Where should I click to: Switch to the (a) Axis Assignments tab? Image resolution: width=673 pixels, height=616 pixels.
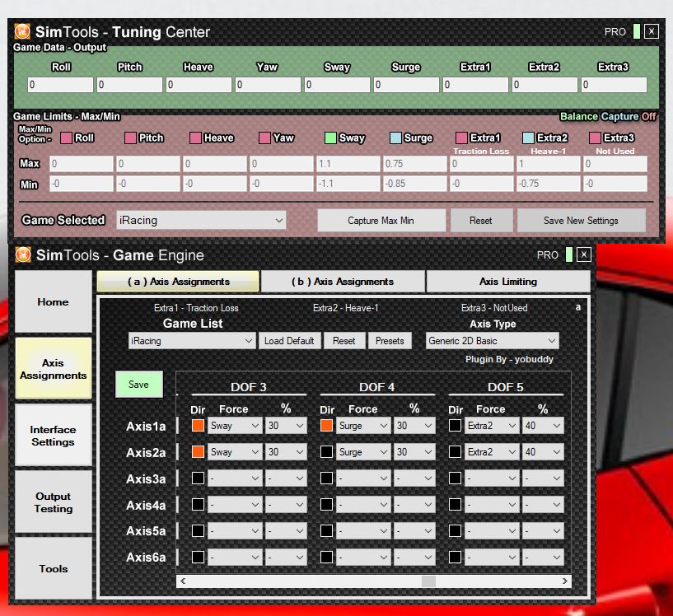click(178, 282)
